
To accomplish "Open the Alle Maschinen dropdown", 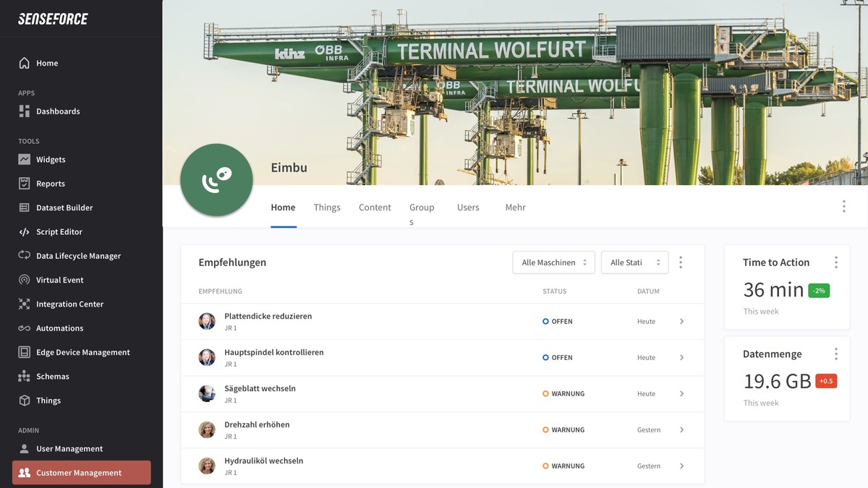I will tap(553, 262).
